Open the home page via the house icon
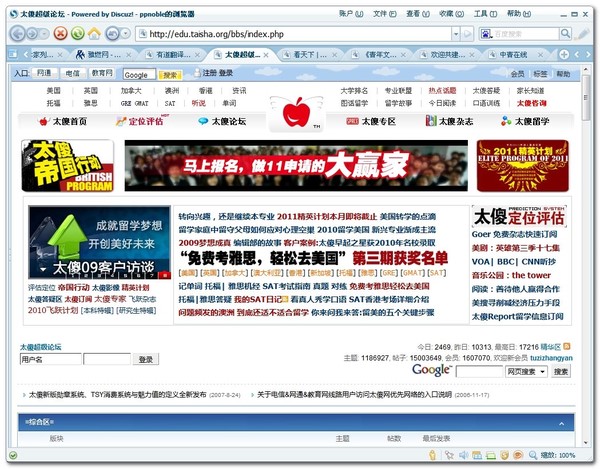Screen dimensions: 600x469 coord(94,34)
